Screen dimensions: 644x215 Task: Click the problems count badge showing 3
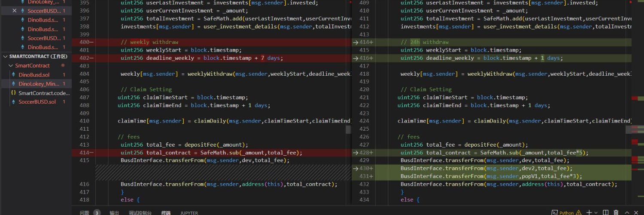[97, 212]
